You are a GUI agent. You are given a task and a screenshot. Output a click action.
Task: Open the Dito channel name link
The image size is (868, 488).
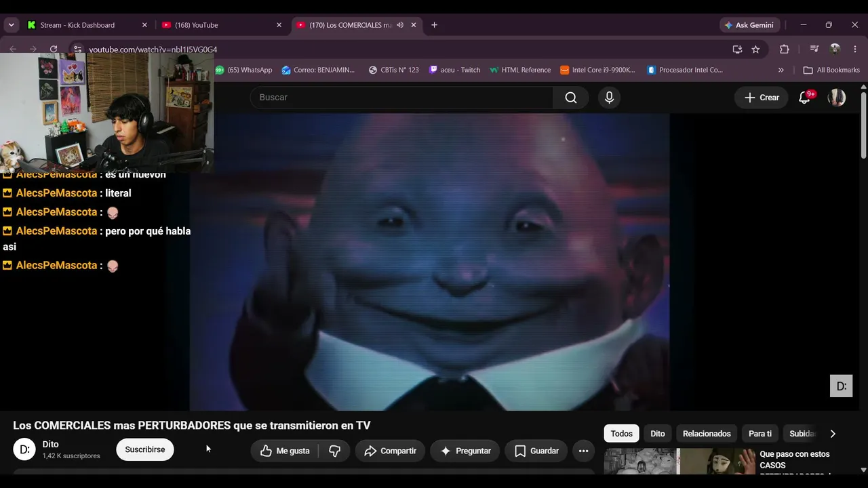[51, 445]
